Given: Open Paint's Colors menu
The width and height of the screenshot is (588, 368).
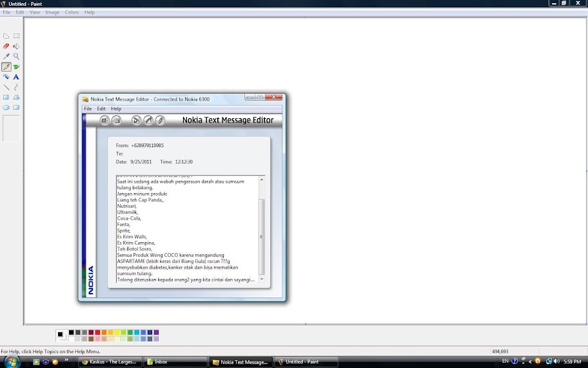Looking at the screenshot, I should click(72, 12).
